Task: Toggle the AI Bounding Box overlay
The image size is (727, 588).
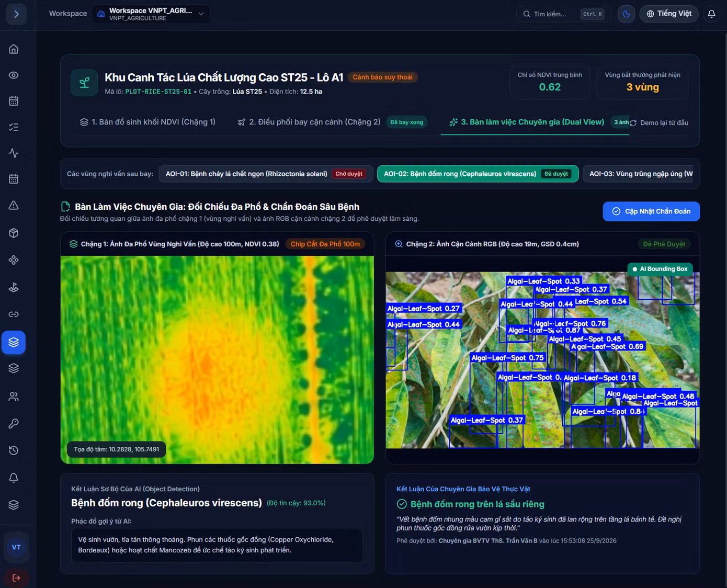Action: click(660, 269)
